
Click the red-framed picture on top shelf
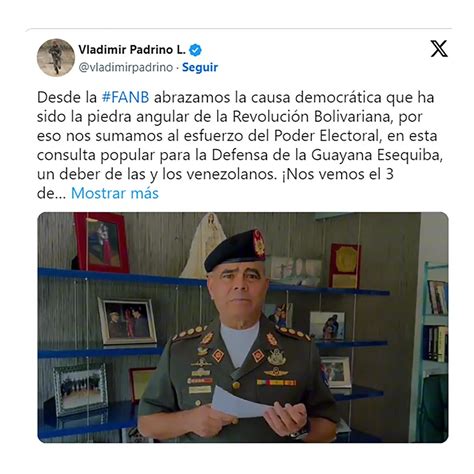(x=101, y=242)
